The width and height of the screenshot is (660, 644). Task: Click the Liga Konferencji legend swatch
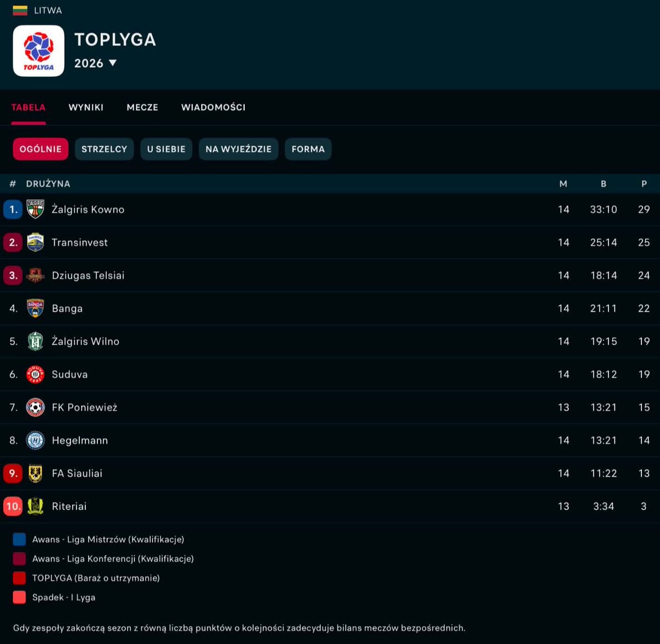tap(19, 559)
